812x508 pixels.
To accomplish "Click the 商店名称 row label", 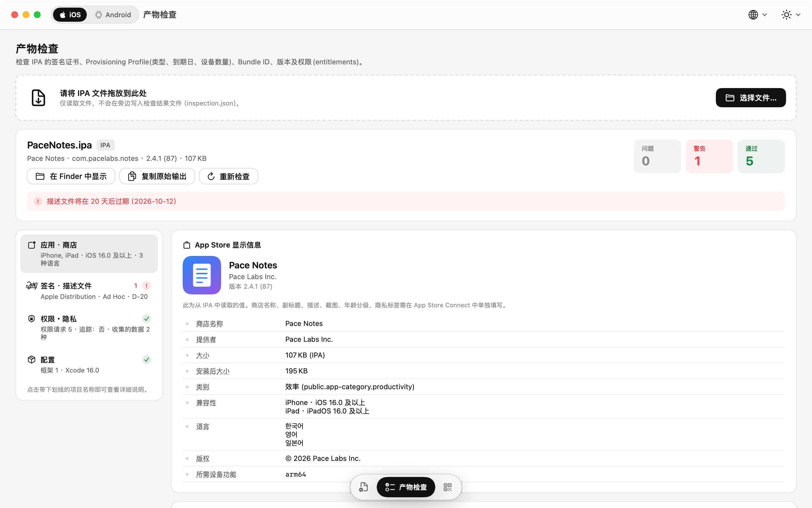I will [209, 323].
